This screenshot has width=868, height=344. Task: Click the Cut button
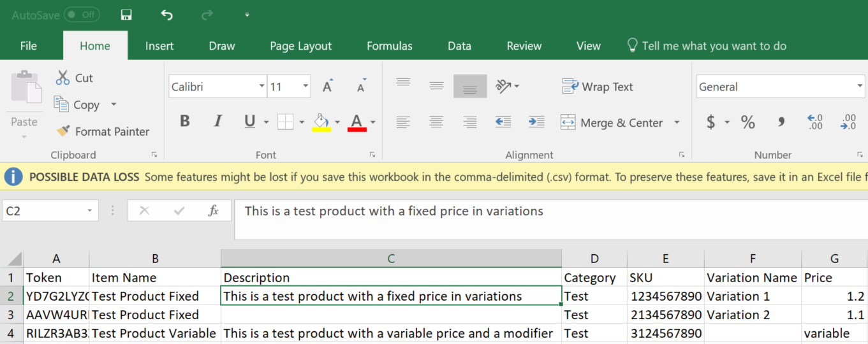[x=75, y=78]
